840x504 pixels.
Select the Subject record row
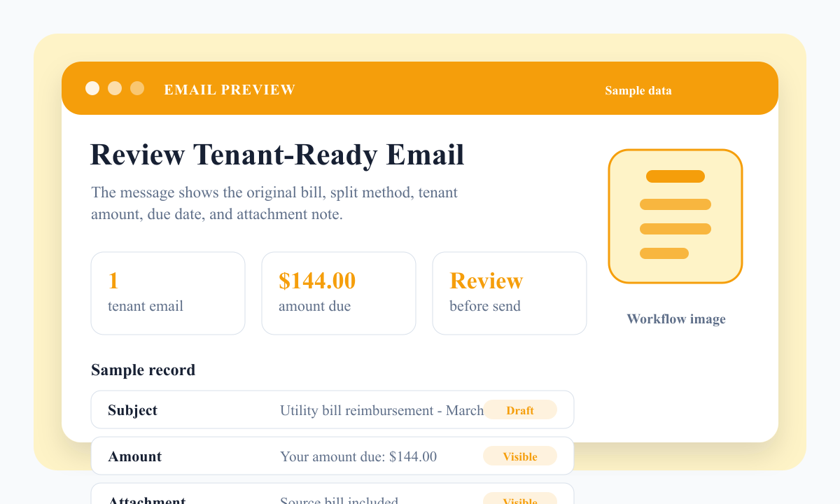point(332,409)
